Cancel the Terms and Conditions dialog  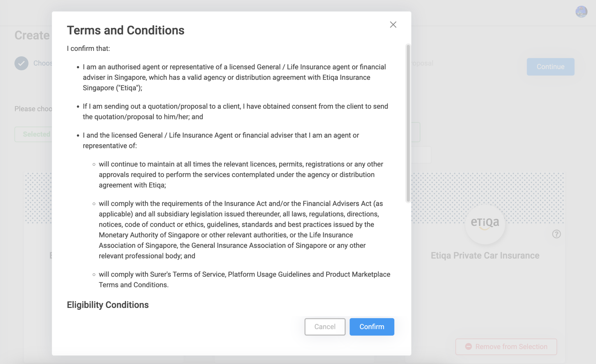[x=325, y=327]
